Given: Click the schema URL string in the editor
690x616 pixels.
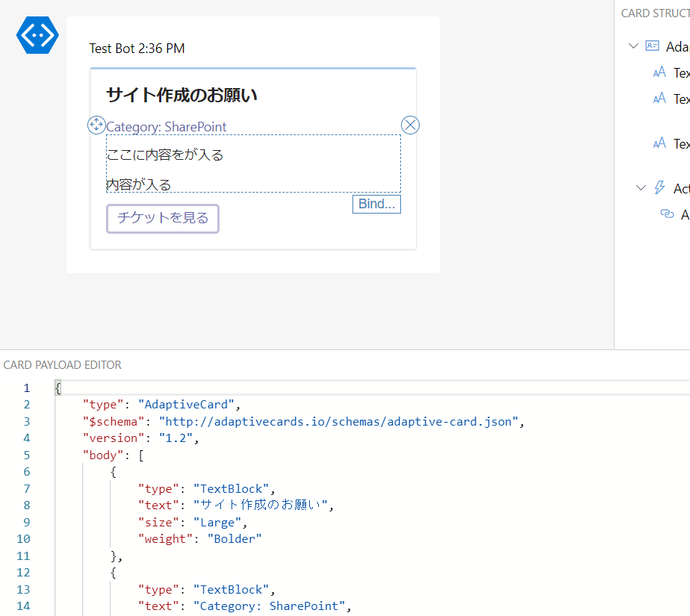Looking at the screenshot, I should pyautogui.click(x=339, y=422).
